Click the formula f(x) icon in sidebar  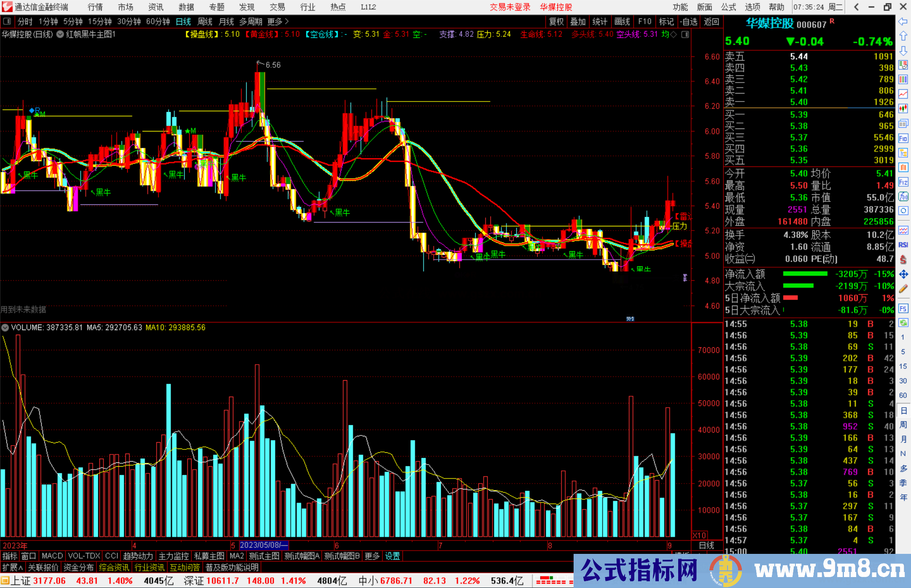[903, 196]
